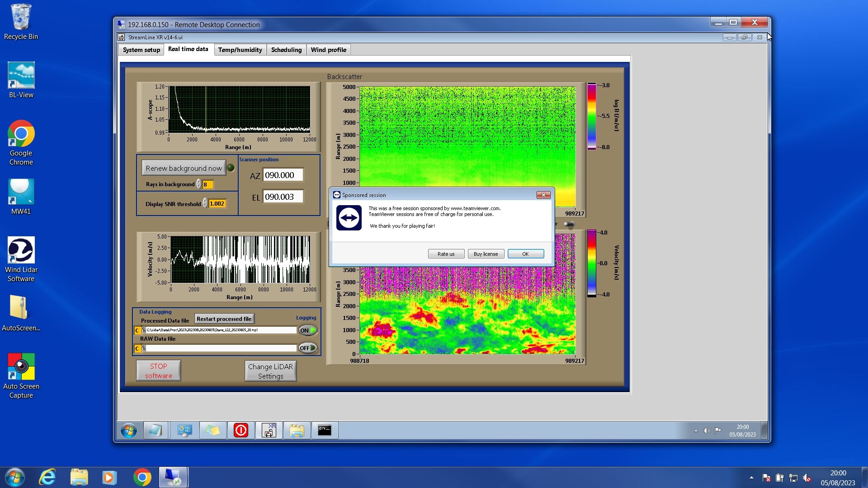
Task: Click the remote Windows Start orb
Action: tap(129, 430)
